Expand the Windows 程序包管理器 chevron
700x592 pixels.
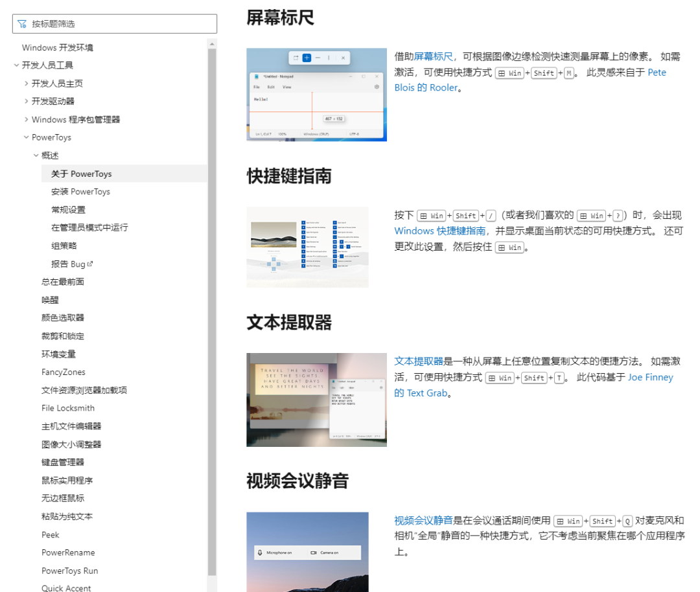coord(27,120)
